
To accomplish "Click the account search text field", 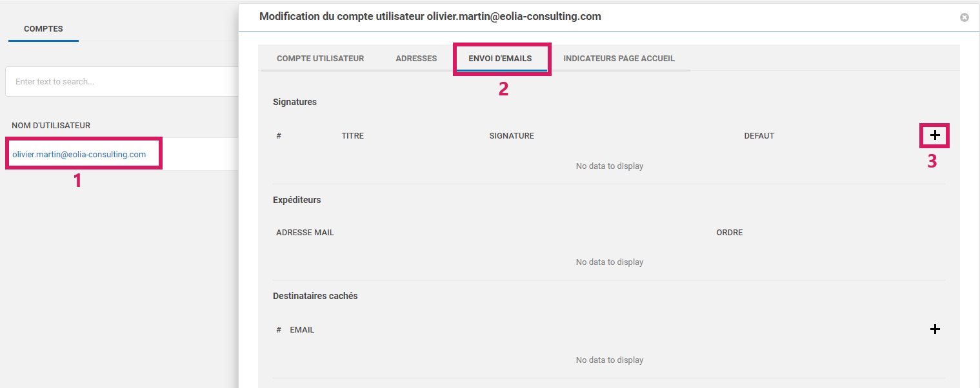I will click(x=123, y=82).
